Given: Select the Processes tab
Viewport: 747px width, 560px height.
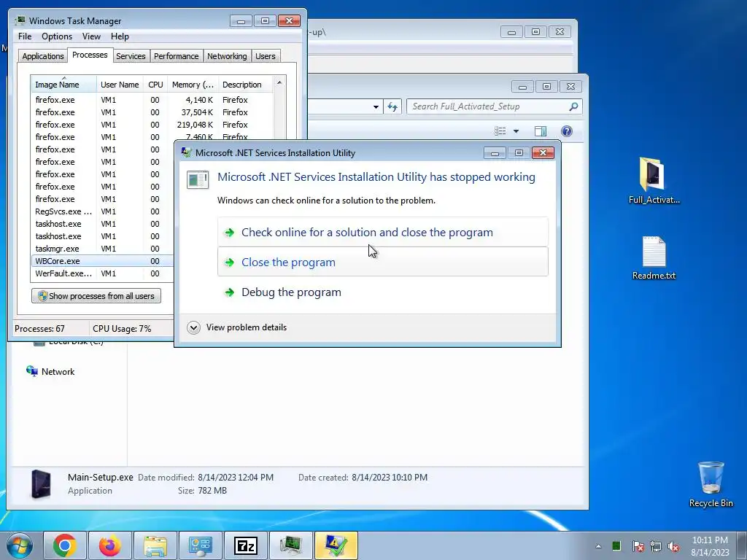Looking at the screenshot, I should click(90, 55).
